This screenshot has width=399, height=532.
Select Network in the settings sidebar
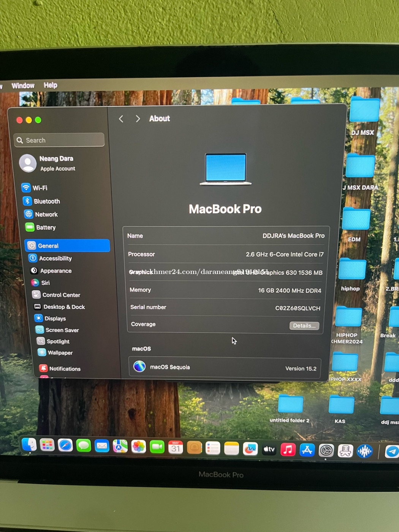point(41,214)
